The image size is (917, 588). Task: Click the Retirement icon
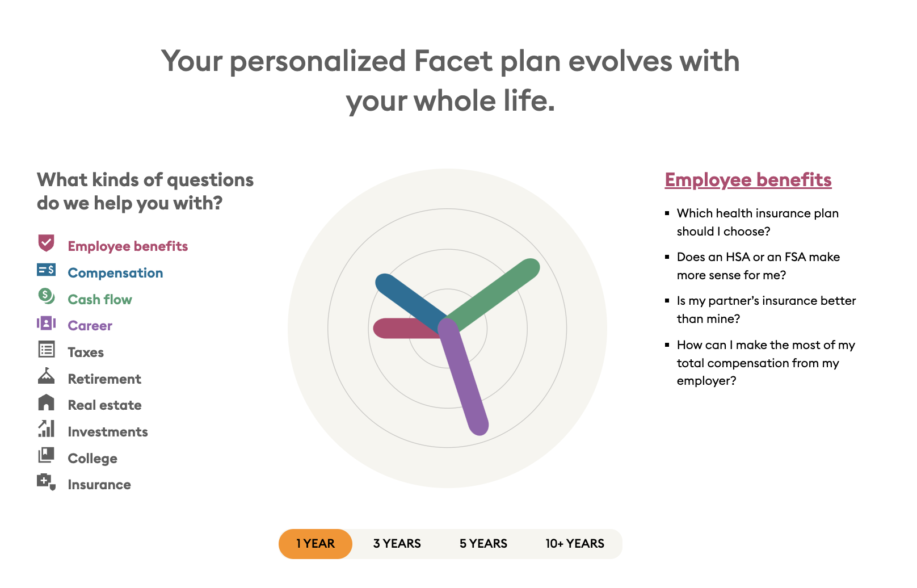(x=46, y=376)
